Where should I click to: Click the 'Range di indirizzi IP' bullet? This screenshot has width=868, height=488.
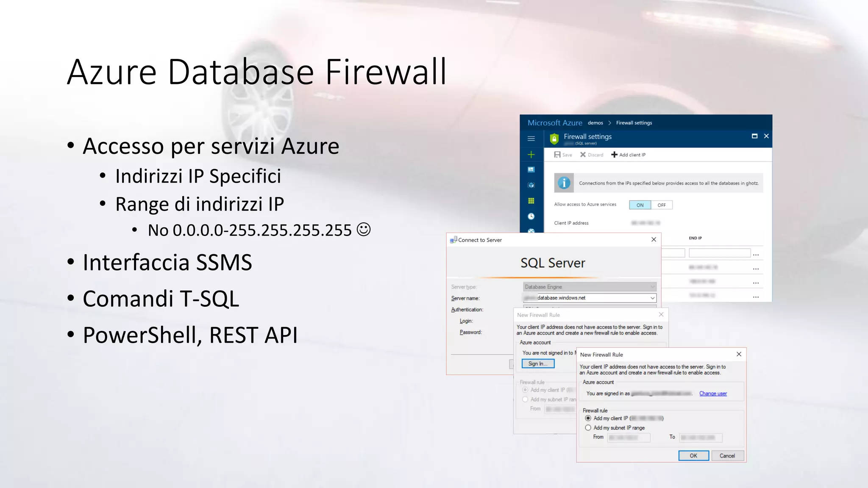pyautogui.click(x=200, y=204)
